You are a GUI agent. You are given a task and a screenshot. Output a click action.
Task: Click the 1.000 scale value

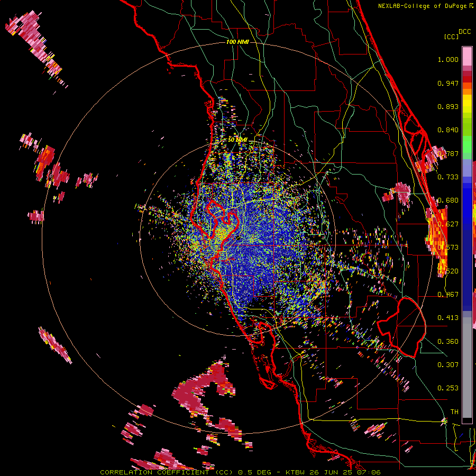tap(448, 60)
